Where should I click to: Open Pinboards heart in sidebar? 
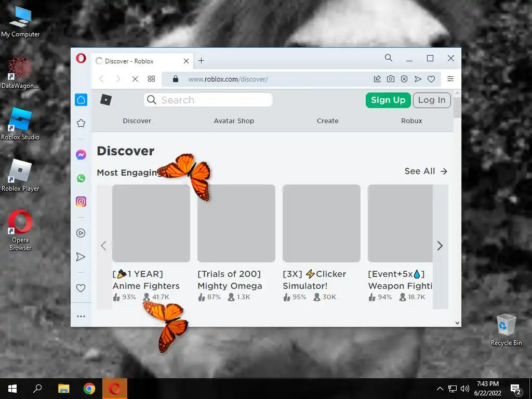pyautogui.click(x=81, y=288)
